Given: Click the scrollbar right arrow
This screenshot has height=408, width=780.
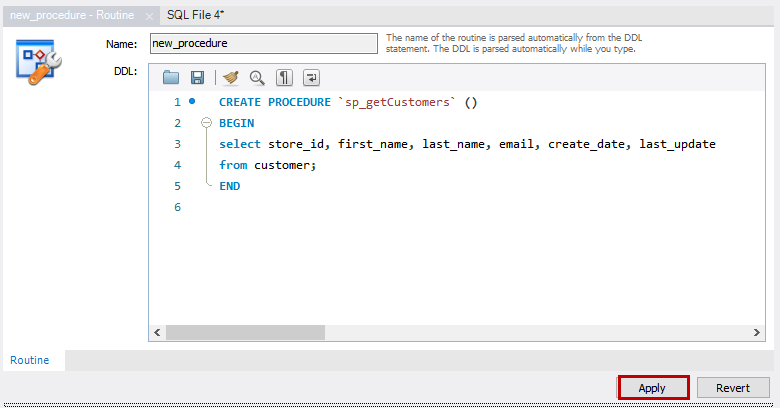Looking at the screenshot, I should (x=757, y=332).
